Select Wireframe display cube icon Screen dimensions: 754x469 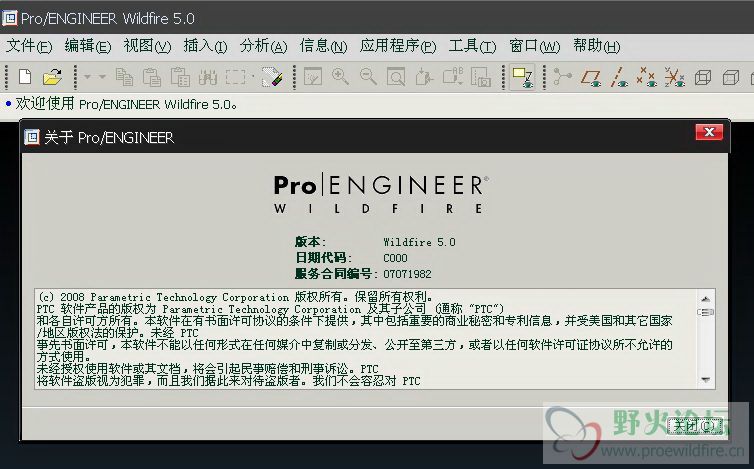click(x=703, y=77)
